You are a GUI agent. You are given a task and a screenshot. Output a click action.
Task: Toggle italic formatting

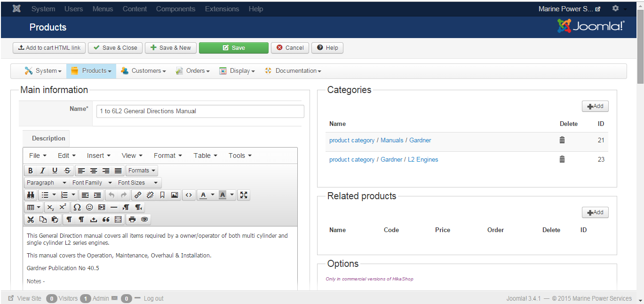pyautogui.click(x=43, y=171)
